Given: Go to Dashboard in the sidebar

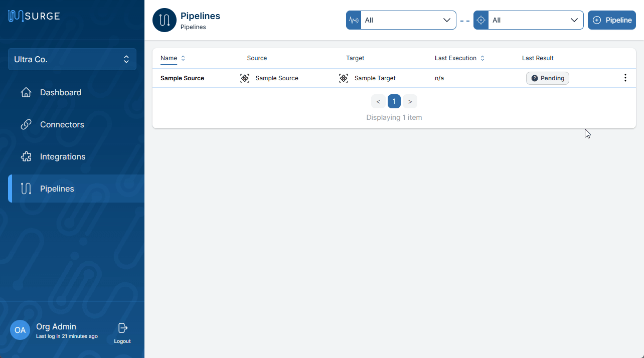Looking at the screenshot, I should pos(60,92).
